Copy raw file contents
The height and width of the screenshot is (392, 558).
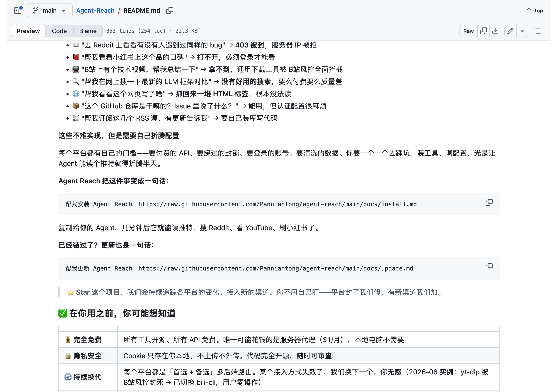(x=483, y=31)
